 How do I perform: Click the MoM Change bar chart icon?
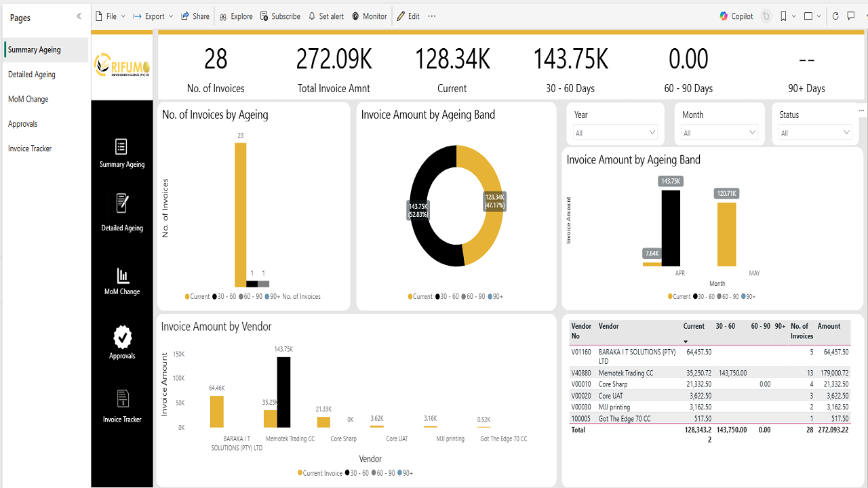pos(122,275)
